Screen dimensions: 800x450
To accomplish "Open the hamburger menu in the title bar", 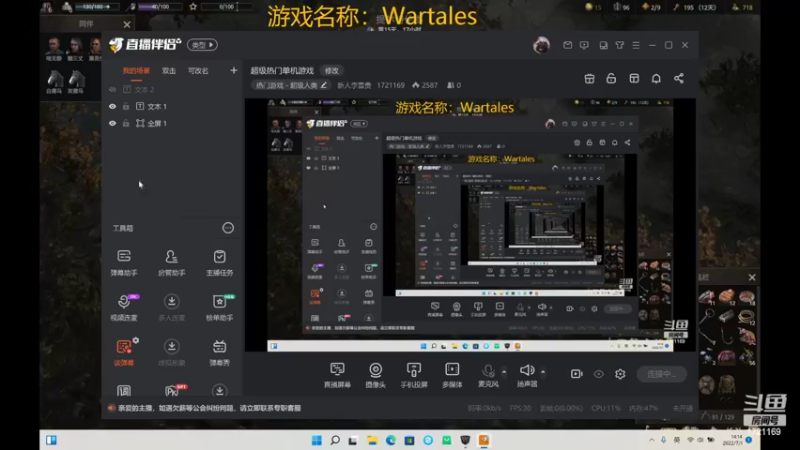I will tap(636, 45).
